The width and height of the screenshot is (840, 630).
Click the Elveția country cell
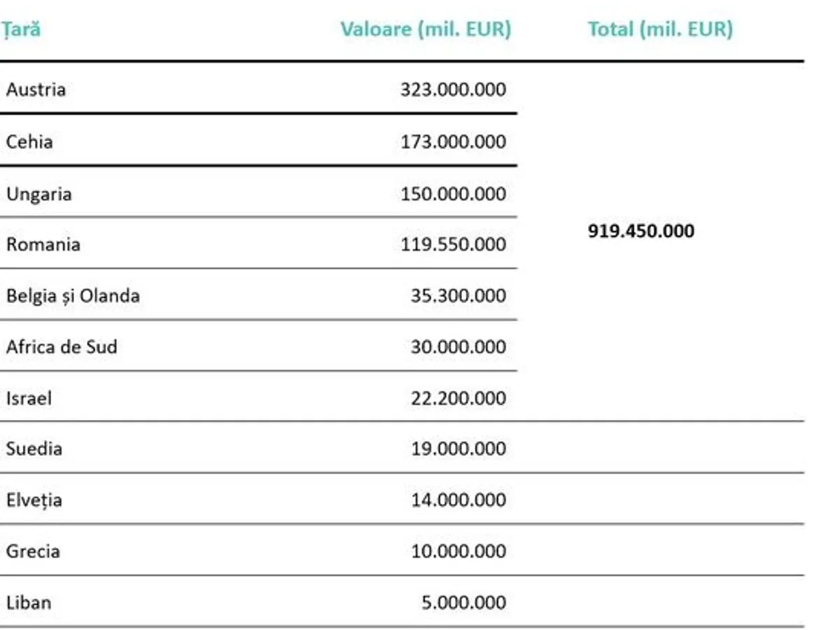pos(34,500)
